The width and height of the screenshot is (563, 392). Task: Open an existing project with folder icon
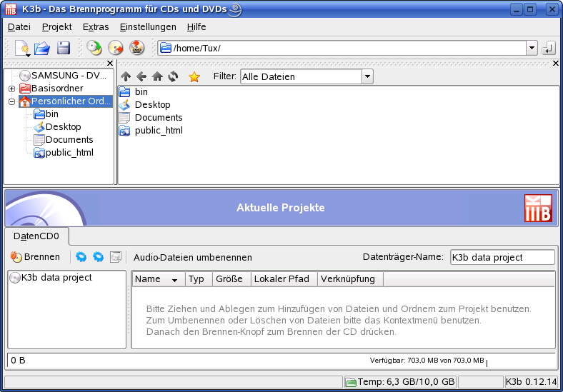tap(42, 48)
